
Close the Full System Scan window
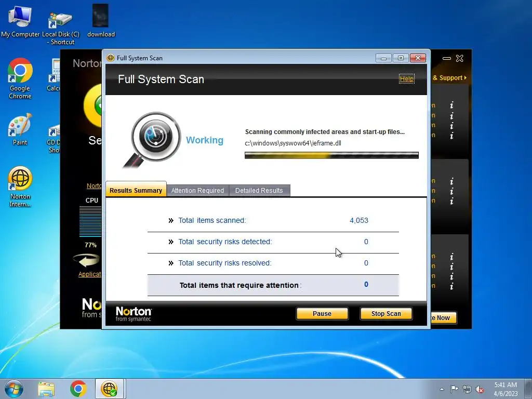pos(418,58)
